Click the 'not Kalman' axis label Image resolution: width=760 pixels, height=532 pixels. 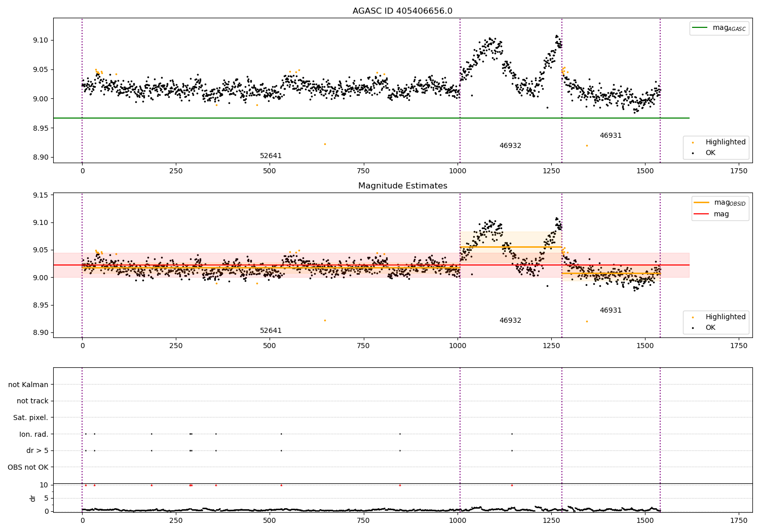(28, 385)
